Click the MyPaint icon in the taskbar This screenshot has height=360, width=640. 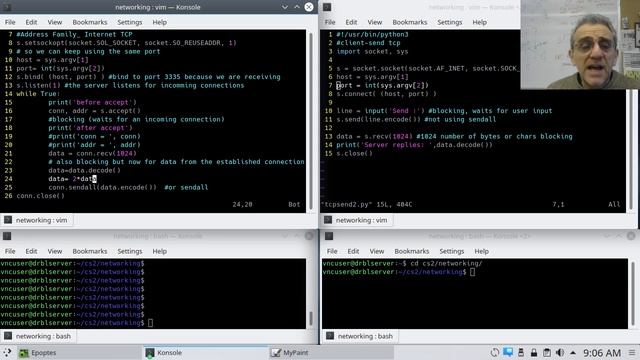coord(276,353)
